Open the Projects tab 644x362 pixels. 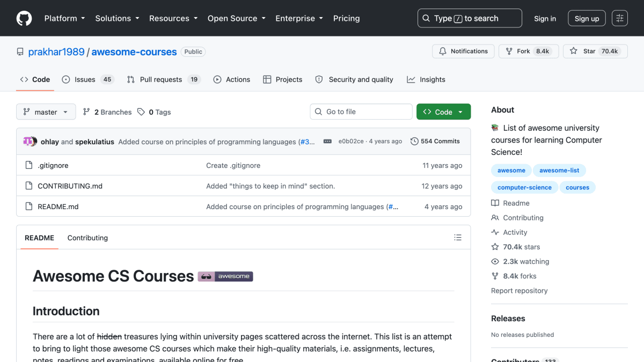coord(283,79)
